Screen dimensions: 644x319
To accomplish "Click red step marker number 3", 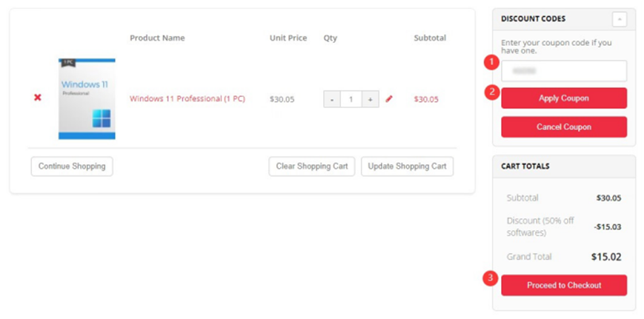I will point(490,279).
